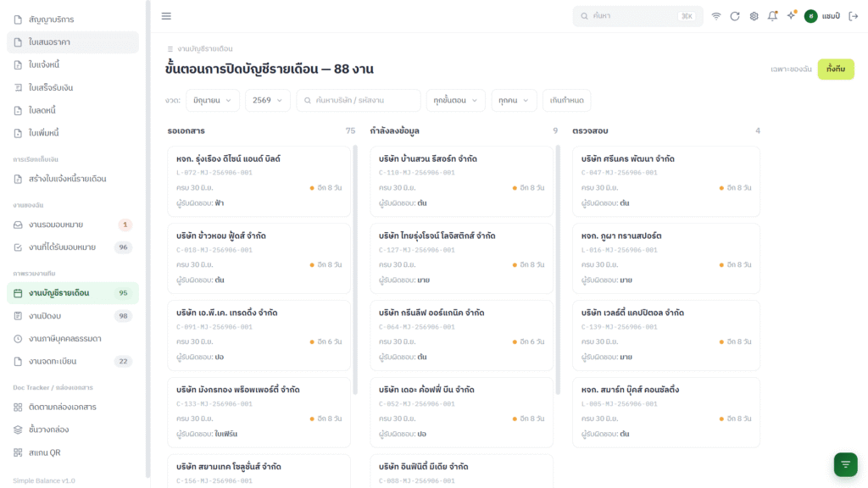Open the notifications bell icon
The image size is (868, 488).
[x=772, y=16]
